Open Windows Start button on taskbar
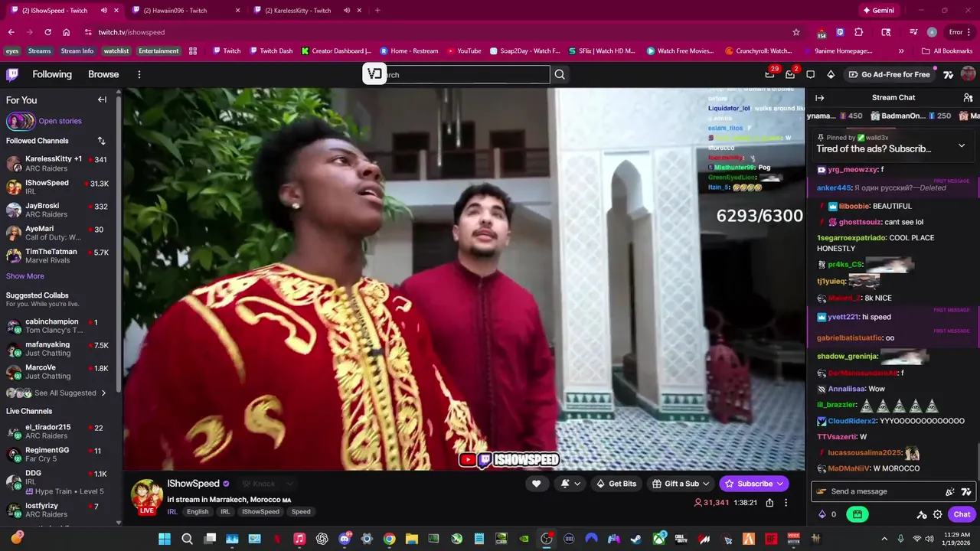This screenshot has height=551, width=980. point(165,539)
